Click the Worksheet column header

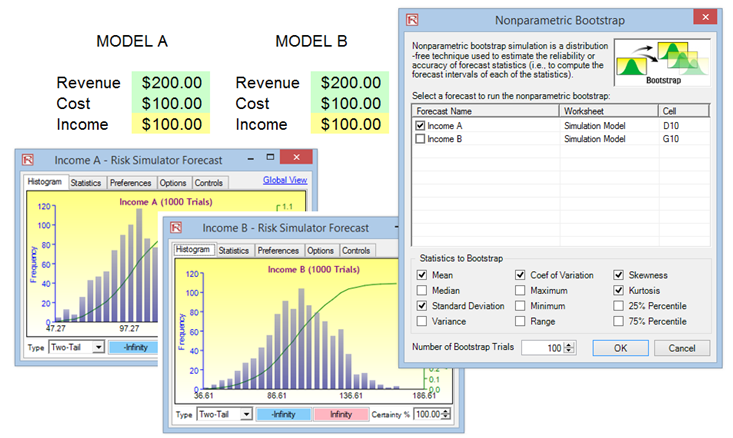(609, 111)
